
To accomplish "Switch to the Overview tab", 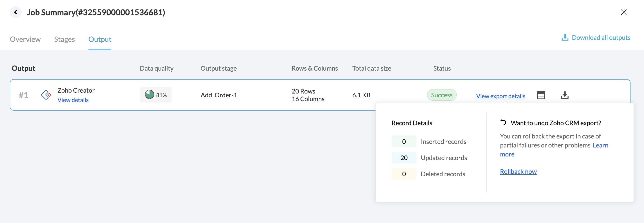I will coord(25,39).
